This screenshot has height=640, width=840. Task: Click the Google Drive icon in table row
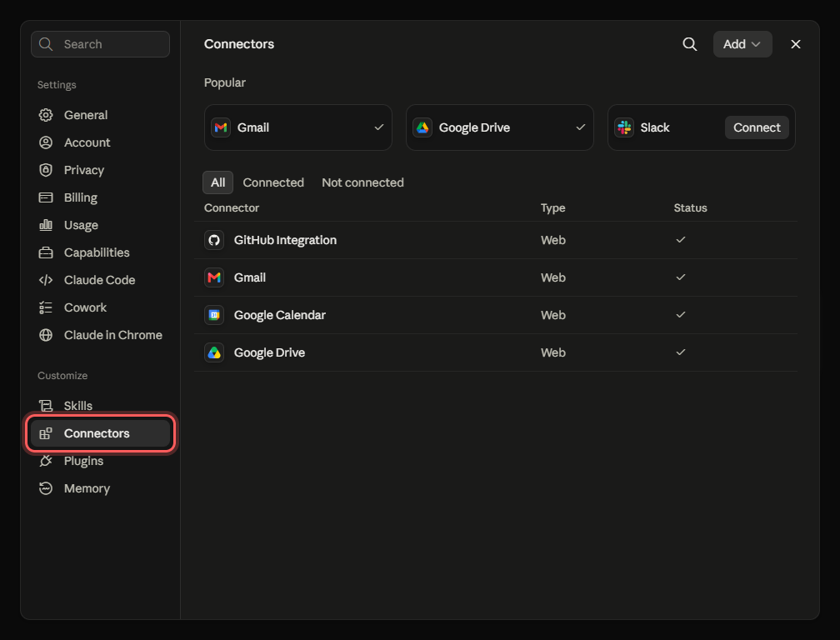(214, 352)
